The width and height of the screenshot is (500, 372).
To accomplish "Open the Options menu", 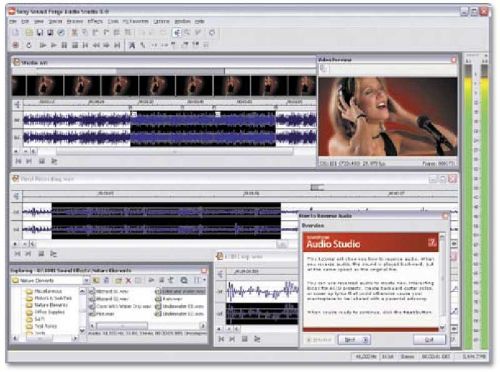I will click(x=161, y=21).
